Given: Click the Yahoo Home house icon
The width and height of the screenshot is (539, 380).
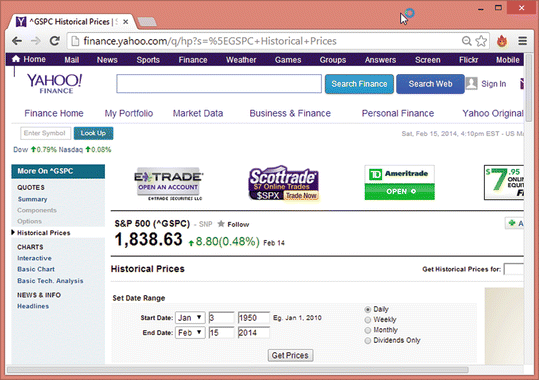Looking at the screenshot, I should pyautogui.click(x=16, y=59).
